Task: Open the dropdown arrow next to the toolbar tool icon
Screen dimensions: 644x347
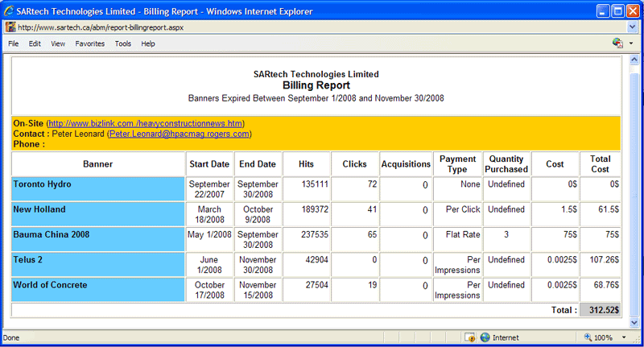Action: pos(631,43)
